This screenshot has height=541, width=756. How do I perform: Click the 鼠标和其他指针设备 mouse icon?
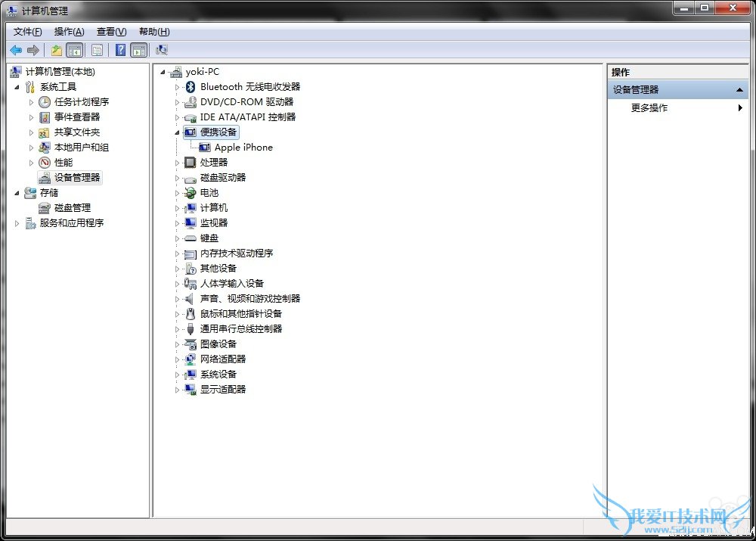tap(191, 314)
